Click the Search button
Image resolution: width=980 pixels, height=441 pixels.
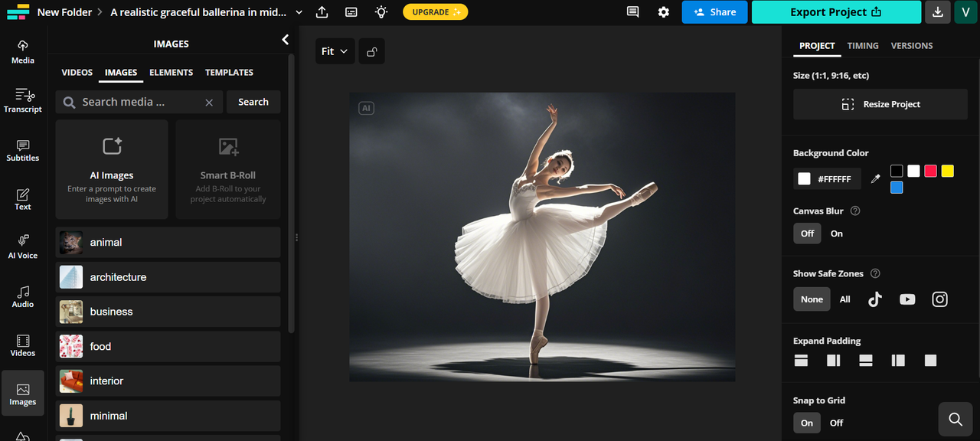point(253,102)
